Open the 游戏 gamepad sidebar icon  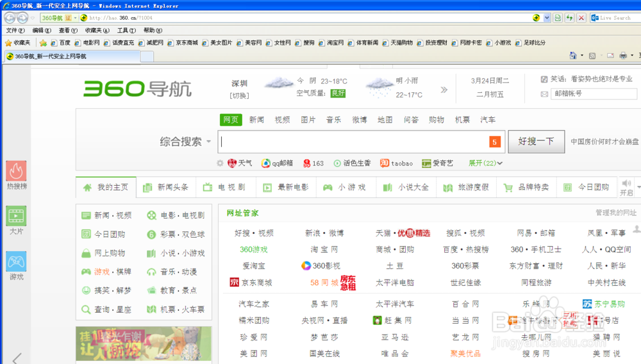tap(16, 261)
